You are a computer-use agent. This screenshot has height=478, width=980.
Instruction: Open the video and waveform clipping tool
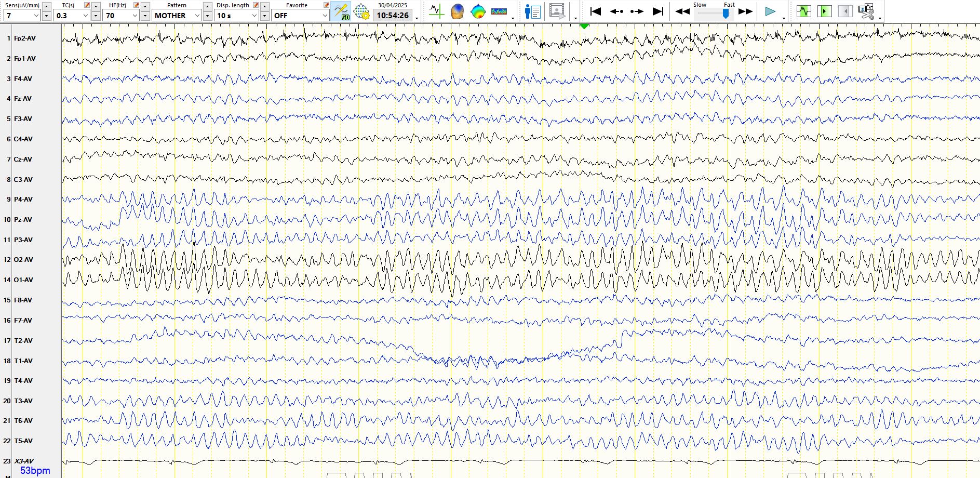tap(866, 11)
